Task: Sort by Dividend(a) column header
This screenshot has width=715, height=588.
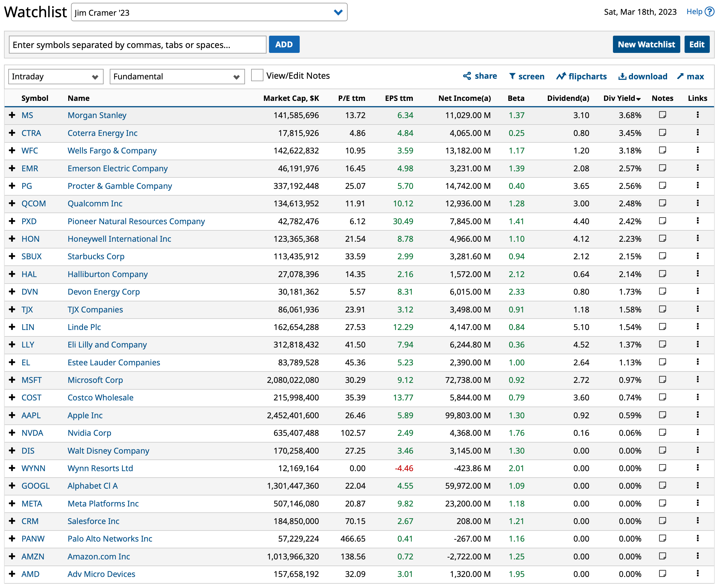Action: point(568,98)
